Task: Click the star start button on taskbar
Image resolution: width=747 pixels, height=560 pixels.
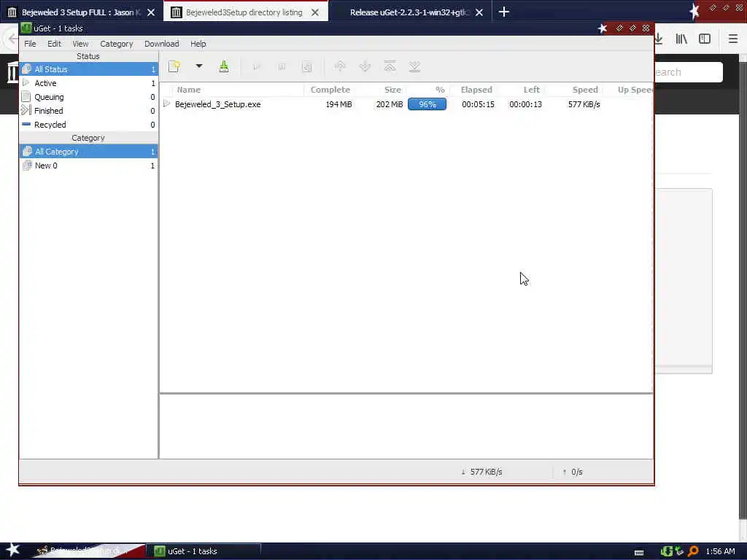Action: (12, 550)
